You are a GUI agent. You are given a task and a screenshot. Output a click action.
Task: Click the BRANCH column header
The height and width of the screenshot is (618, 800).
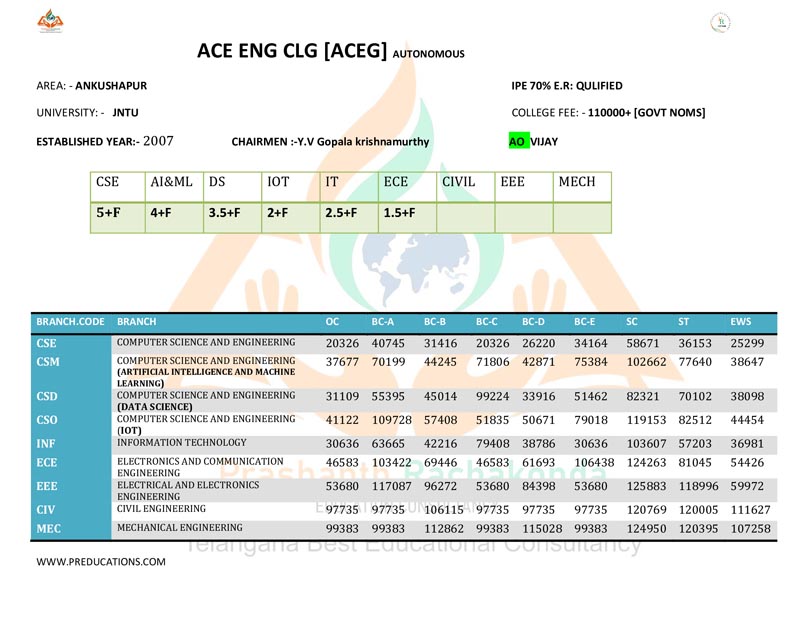(137, 322)
